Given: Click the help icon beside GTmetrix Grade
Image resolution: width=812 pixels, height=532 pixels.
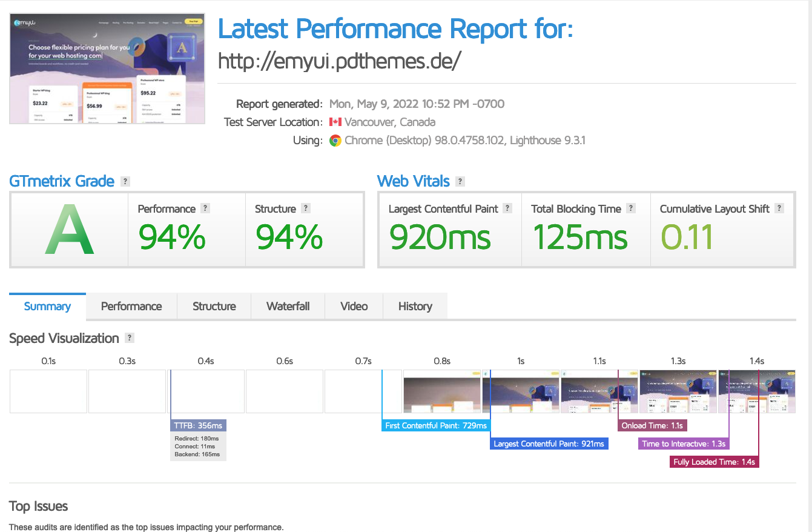Looking at the screenshot, I should [x=125, y=181].
